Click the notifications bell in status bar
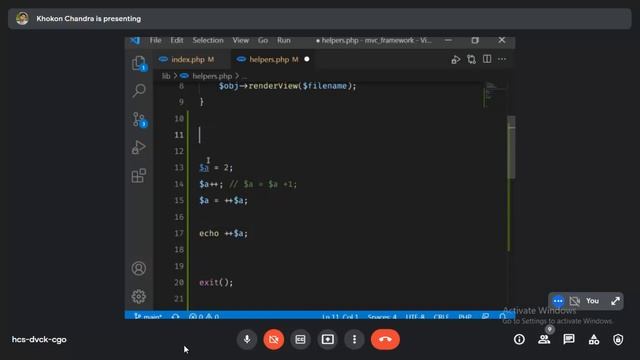640x360 pixels. [x=502, y=316]
